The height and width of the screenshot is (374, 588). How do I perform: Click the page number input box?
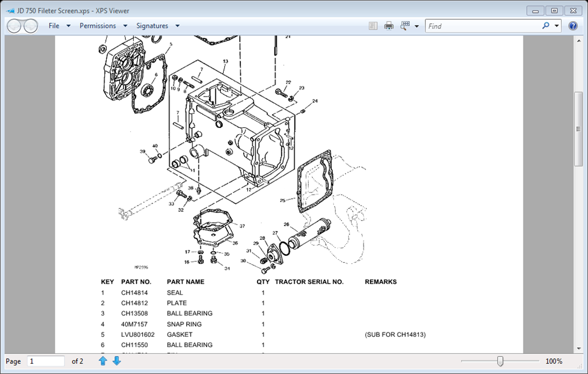click(46, 361)
